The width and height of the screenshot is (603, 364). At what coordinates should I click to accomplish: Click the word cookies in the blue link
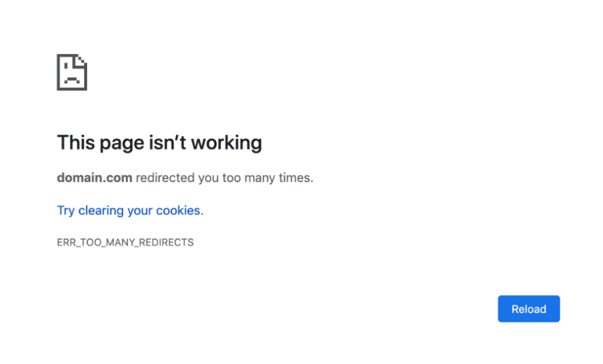178,210
